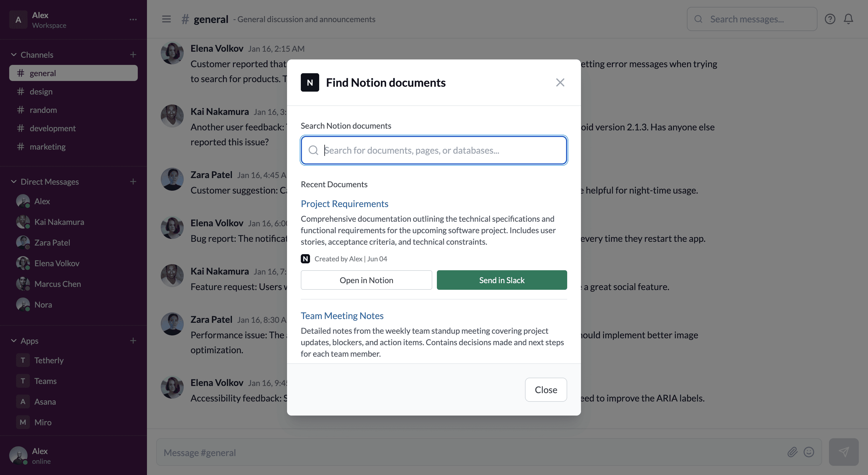Collapse the Direct Messages section
This screenshot has height=475, width=868.
pyautogui.click(x=13, y=181)
